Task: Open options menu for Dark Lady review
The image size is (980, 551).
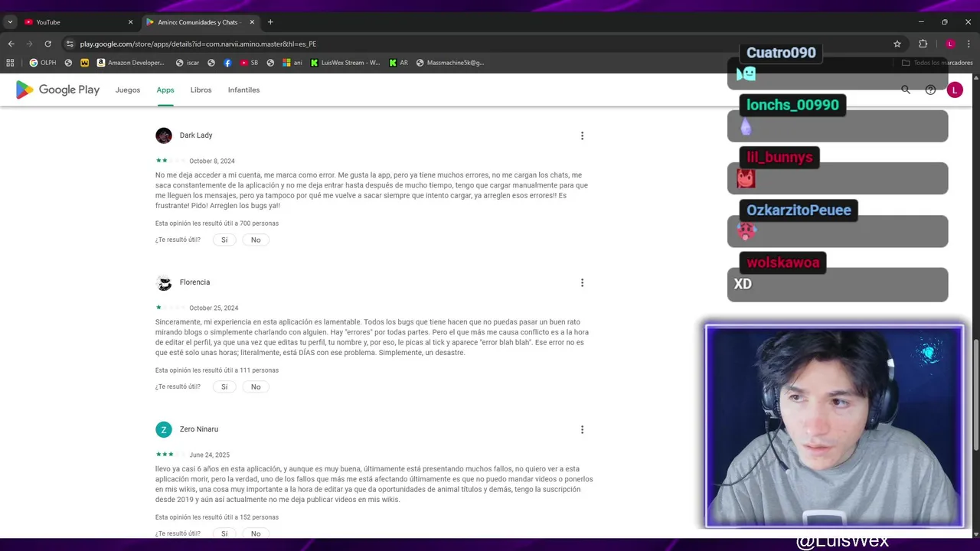Action: tap(582, 135)
